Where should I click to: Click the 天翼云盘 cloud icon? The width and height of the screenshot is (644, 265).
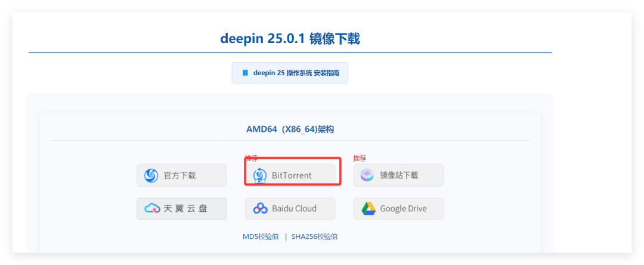pyautogui.click(x=153, y=208)
